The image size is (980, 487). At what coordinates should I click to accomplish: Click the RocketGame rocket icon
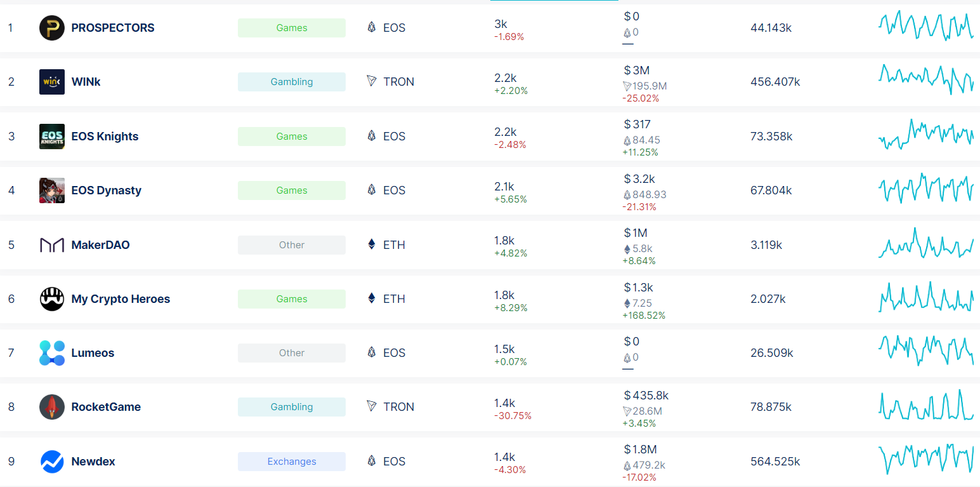tap(51, 407)
